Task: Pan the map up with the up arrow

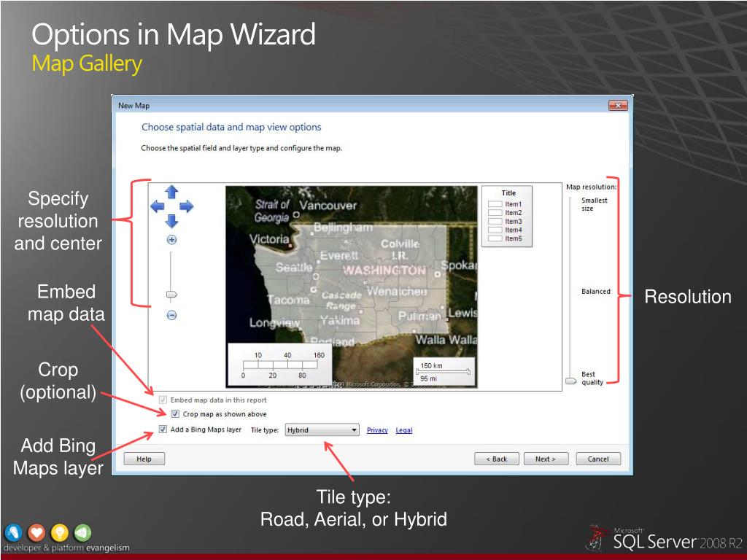Action: [x=171, y=192]
